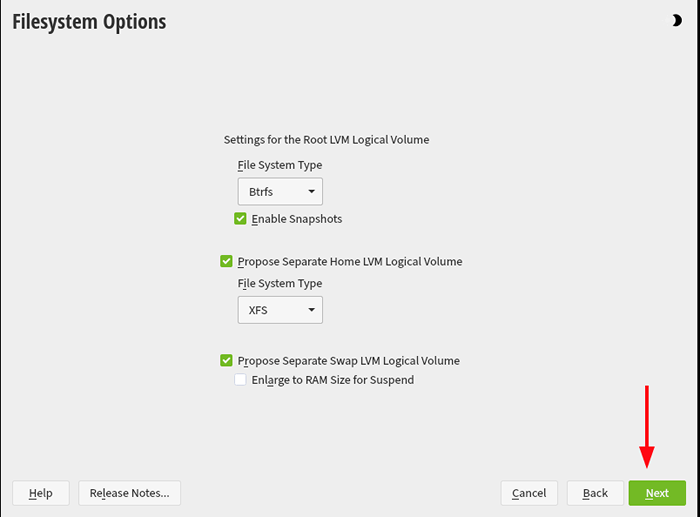Click the arrow on the Btrfs combo box
Screen dimensions: 700x517
(x=312, y=192)
